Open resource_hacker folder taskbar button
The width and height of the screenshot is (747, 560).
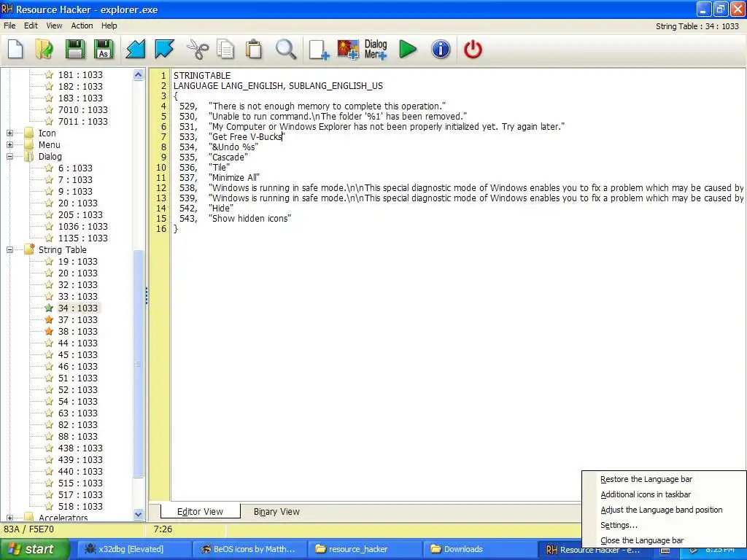[365, 549]
